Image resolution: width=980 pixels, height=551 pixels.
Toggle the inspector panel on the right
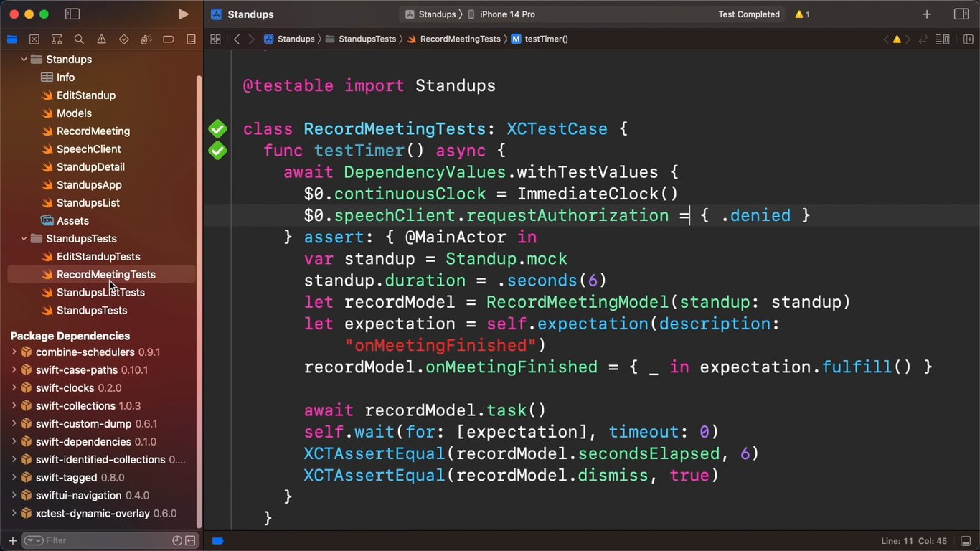point(961,14)
